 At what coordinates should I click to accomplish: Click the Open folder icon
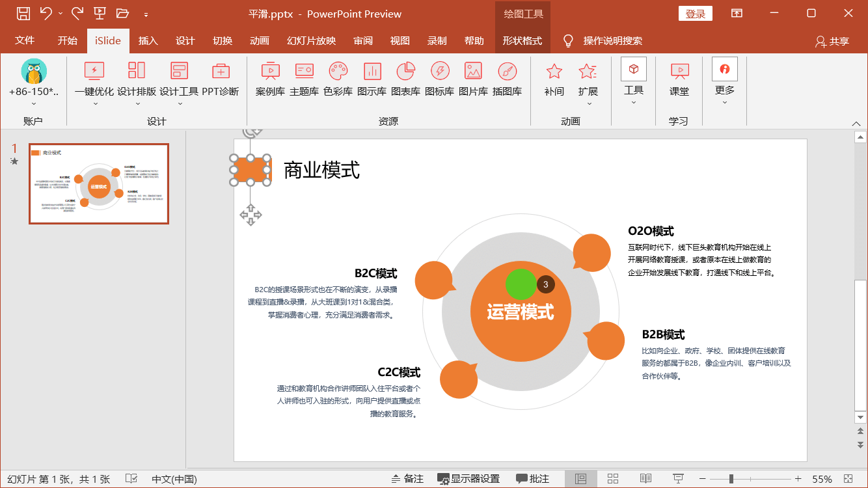pyautogui.click(x=122, y=13)
